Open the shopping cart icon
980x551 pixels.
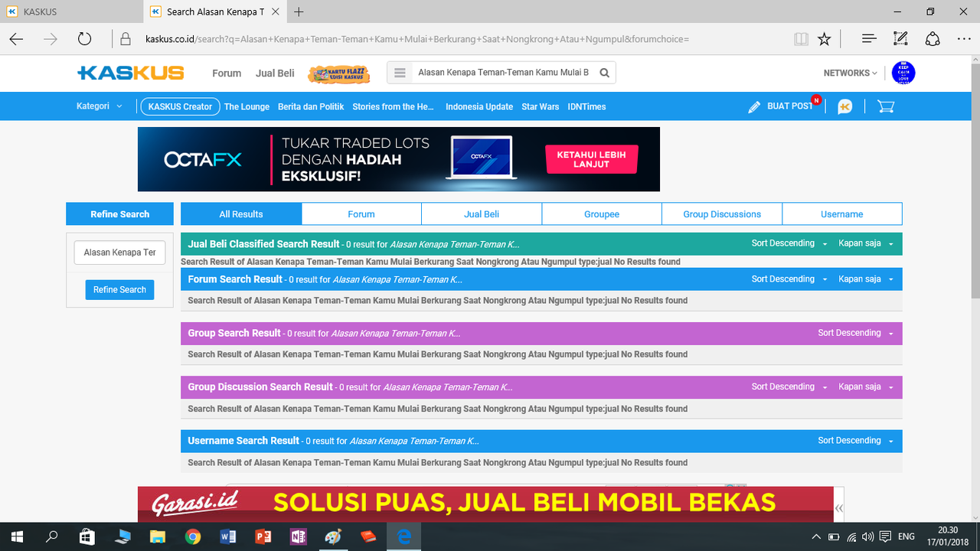(886, 106)
